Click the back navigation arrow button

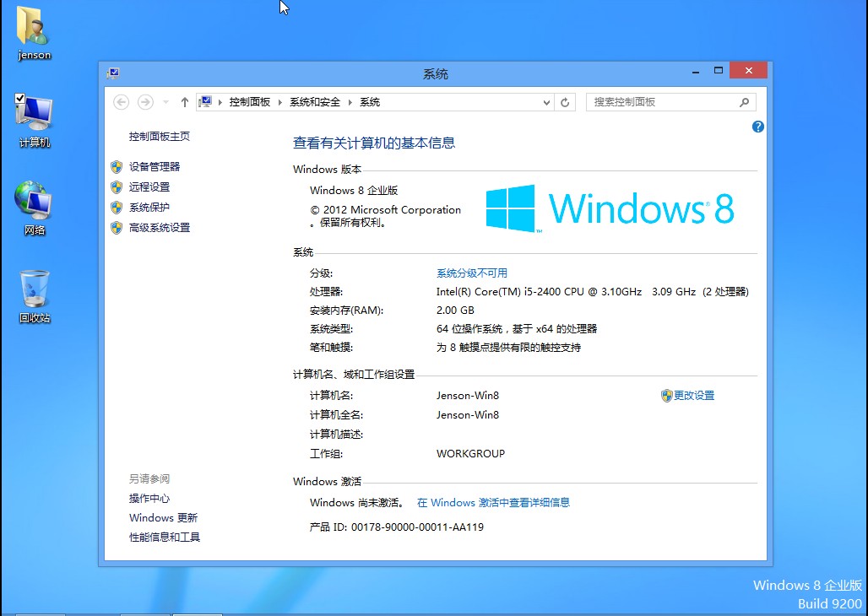pyautogui.click(x=122, y=102)
